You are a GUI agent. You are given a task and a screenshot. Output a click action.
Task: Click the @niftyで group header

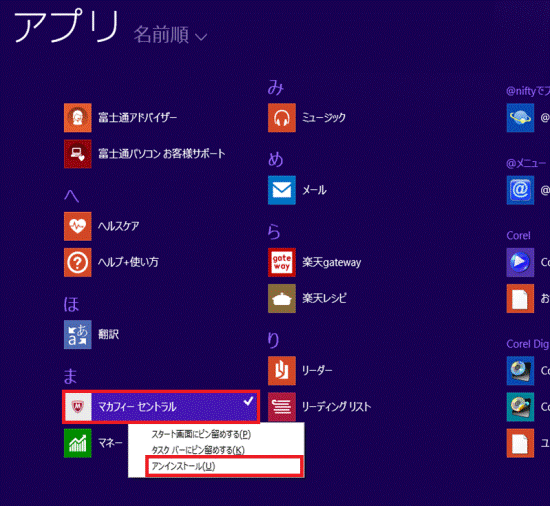click(x=528, y=91)
